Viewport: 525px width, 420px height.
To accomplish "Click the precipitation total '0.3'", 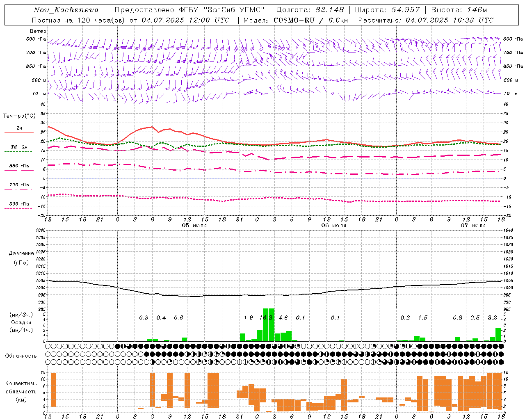I will [x=144, y=317].
